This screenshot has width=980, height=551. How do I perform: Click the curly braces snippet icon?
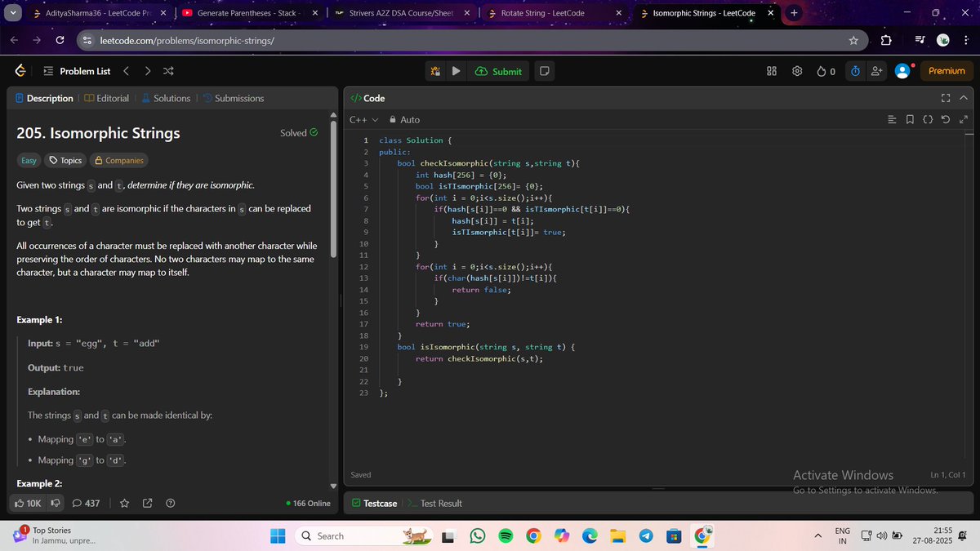[928, 120]
